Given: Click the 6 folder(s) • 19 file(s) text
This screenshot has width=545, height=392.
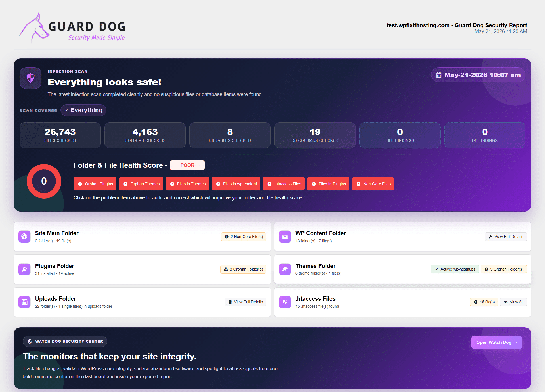Looking at the screenshot, I should click(53, 241).
